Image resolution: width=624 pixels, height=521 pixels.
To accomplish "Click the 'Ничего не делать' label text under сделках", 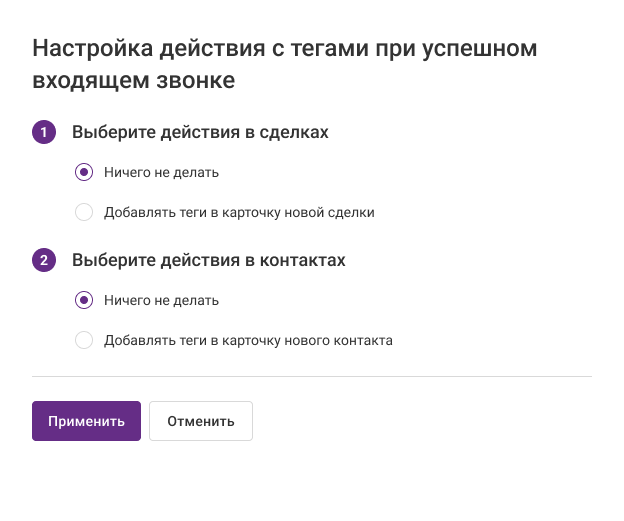I will [x=161, y=172].
